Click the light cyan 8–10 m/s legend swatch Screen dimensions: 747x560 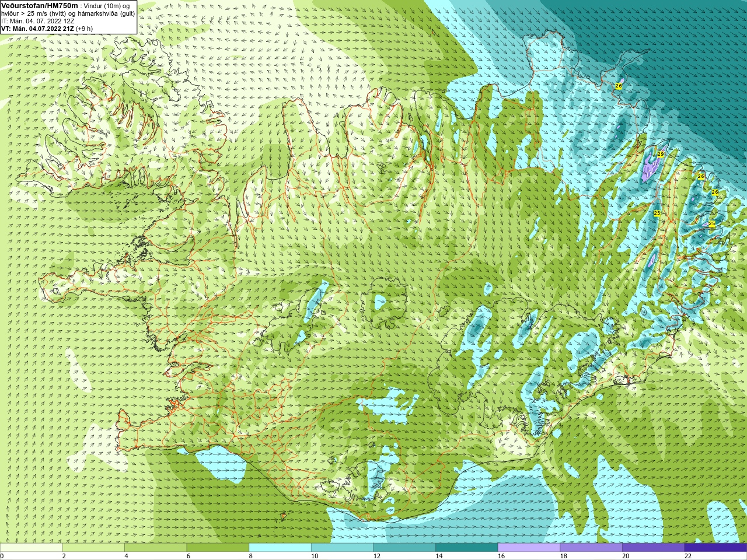pos(280,548)
